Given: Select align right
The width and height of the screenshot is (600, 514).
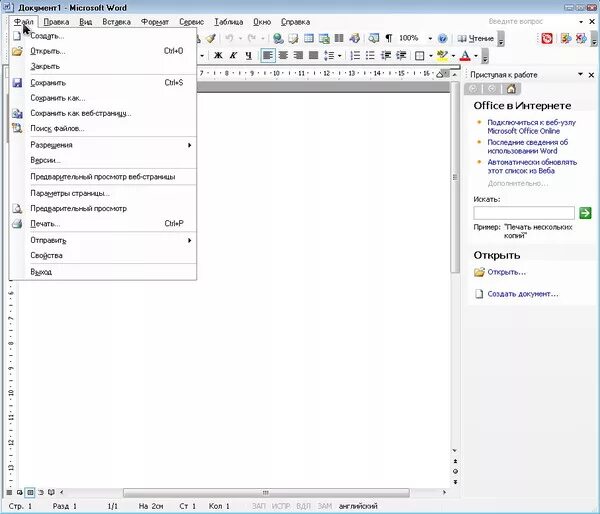Looking at the screenshot, I should point(298,56).
